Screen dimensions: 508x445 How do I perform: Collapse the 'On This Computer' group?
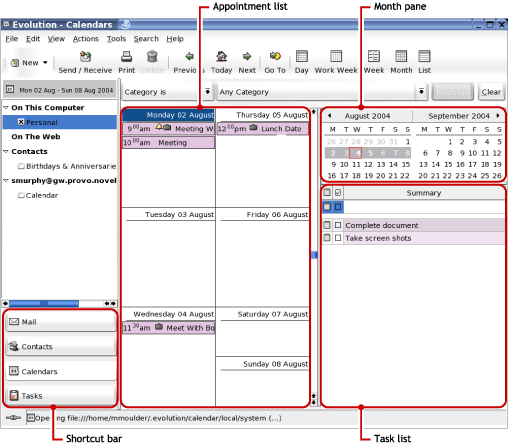click(x=6, y=108)
